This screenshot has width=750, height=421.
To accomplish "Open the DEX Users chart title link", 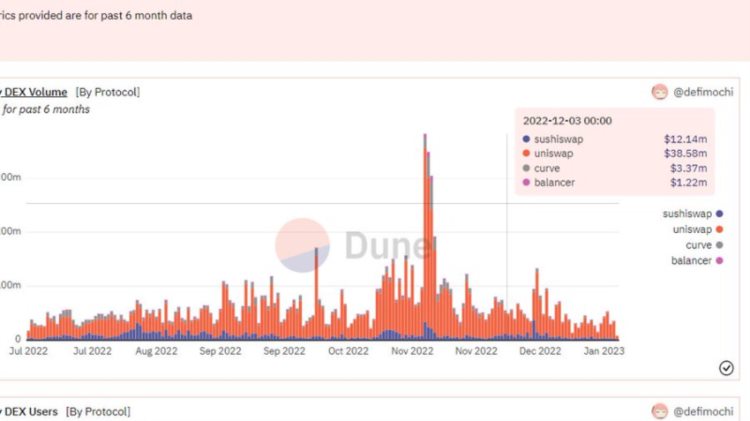I will [32, 411].
